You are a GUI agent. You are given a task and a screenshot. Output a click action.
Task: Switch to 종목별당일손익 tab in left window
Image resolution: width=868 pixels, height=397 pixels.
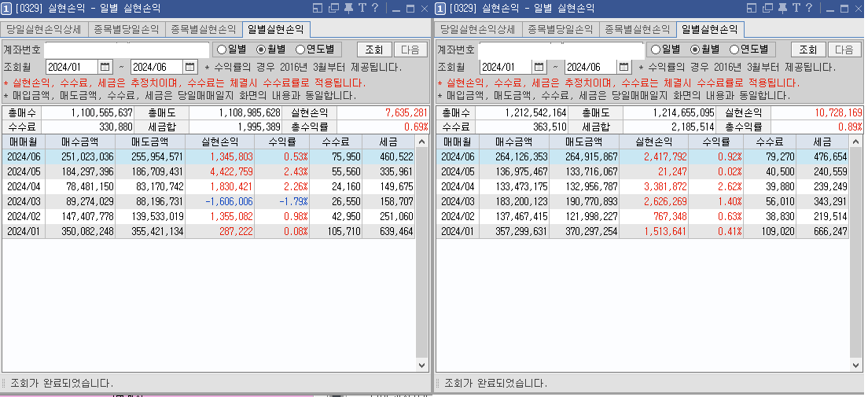click(x=127, y=29)
